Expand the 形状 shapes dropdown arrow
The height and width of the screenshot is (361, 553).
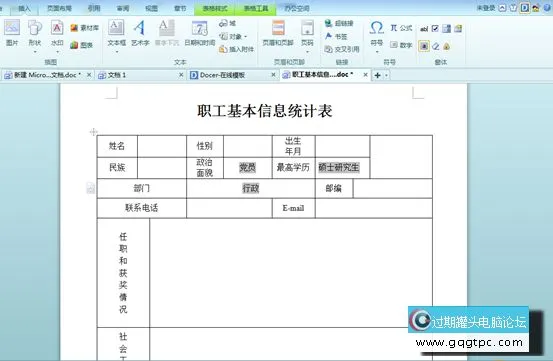tap(35, 52)
